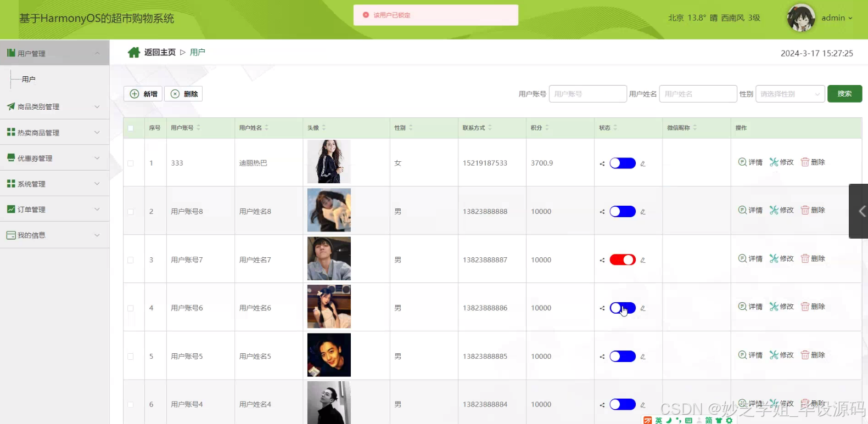Focus the 用户账号 search input field
The image size is (868, 424).
[587, 94]
